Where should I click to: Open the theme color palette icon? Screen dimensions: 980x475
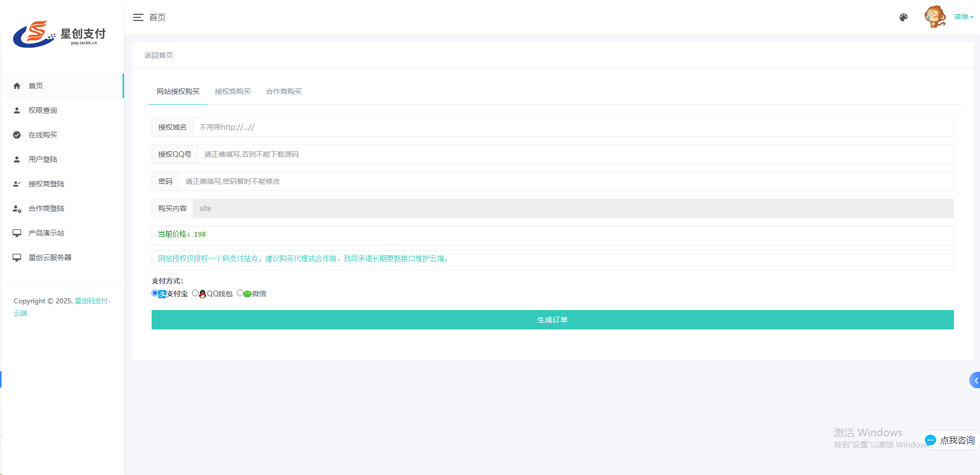pyautogui.click(x=903, y=17)
